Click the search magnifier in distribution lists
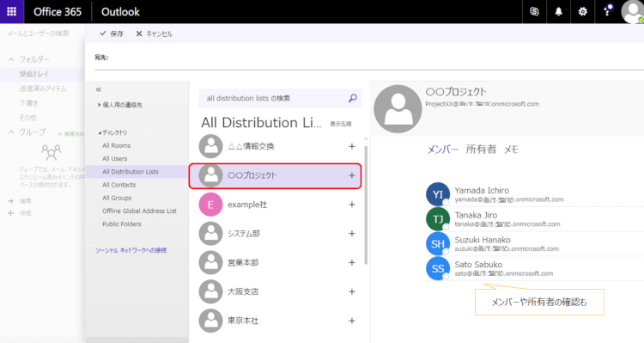Screen dimensions: 644x343 pyautogui.click(x=352, y=98)
